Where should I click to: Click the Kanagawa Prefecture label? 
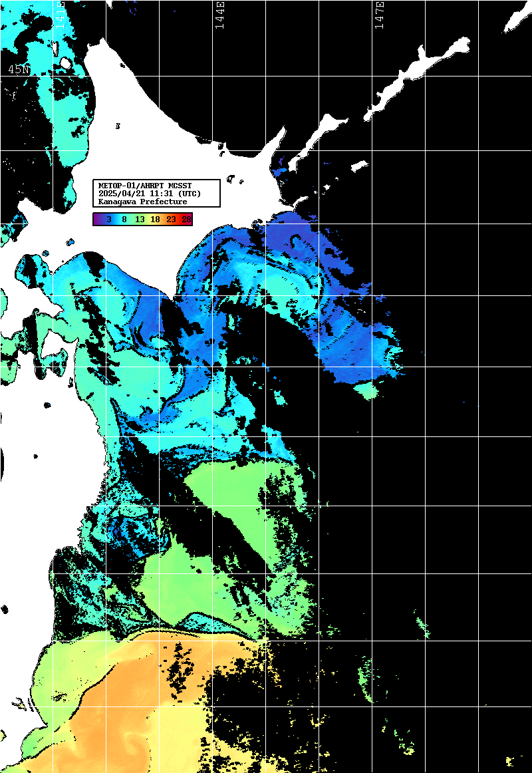[x=143, y=202]
